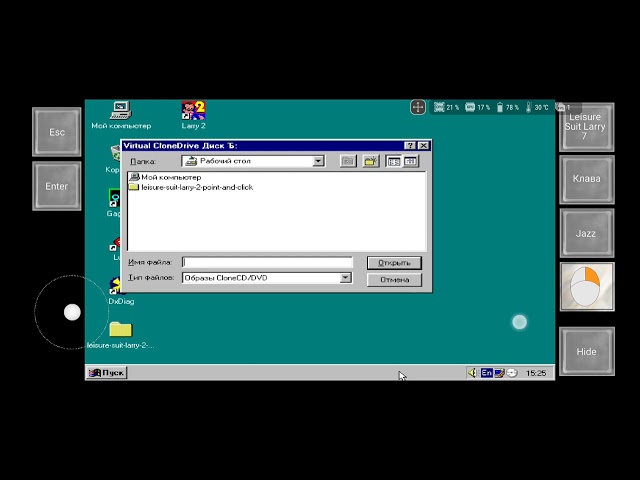Click the En language indicator in tray
Viewport: 640px width, 480px height.
click(486, 373)
